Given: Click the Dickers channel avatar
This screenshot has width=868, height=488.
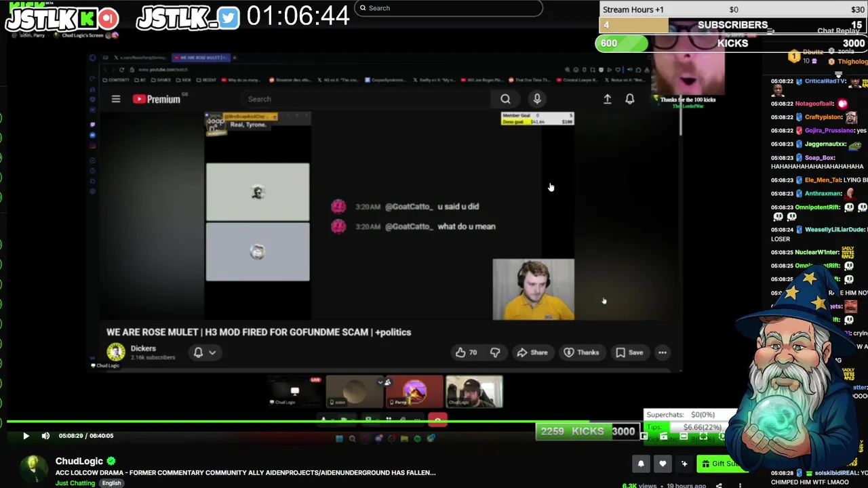Looking at the screenshot, I should click(116, 352).
